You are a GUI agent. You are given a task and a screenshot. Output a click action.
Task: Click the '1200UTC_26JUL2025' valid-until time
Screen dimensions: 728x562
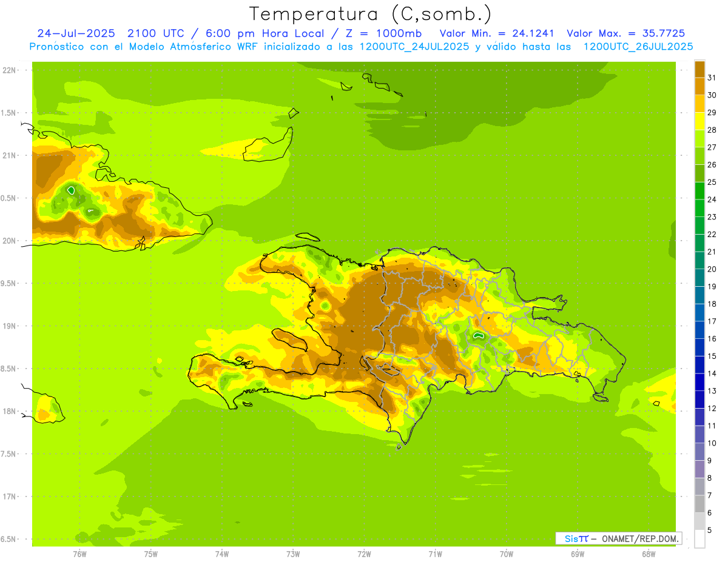coord(638,47)
